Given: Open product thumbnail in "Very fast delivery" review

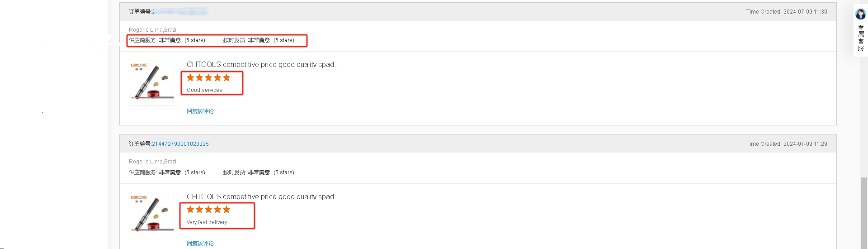Looking at the screenshot, I should 151,215.
